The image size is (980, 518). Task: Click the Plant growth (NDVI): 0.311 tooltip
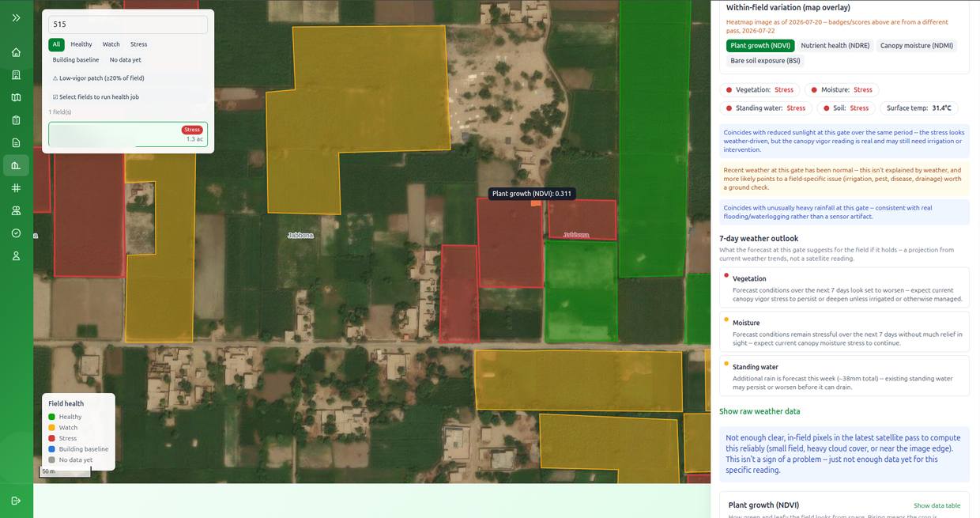(532, 194)
